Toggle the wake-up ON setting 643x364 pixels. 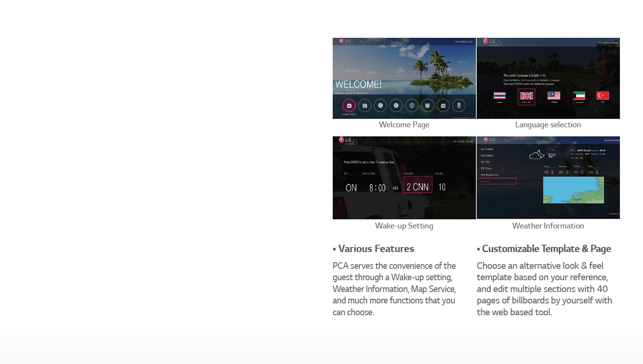(351, 188)
